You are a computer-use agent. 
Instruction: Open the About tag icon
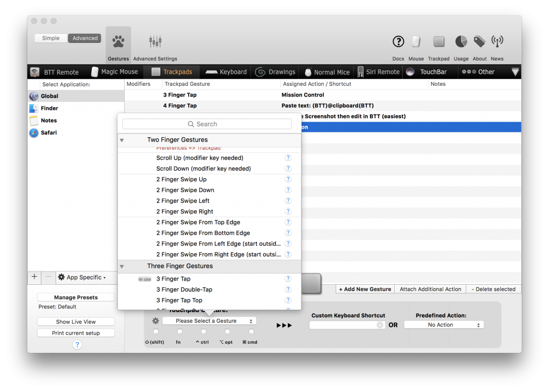[x=479, y=42]
